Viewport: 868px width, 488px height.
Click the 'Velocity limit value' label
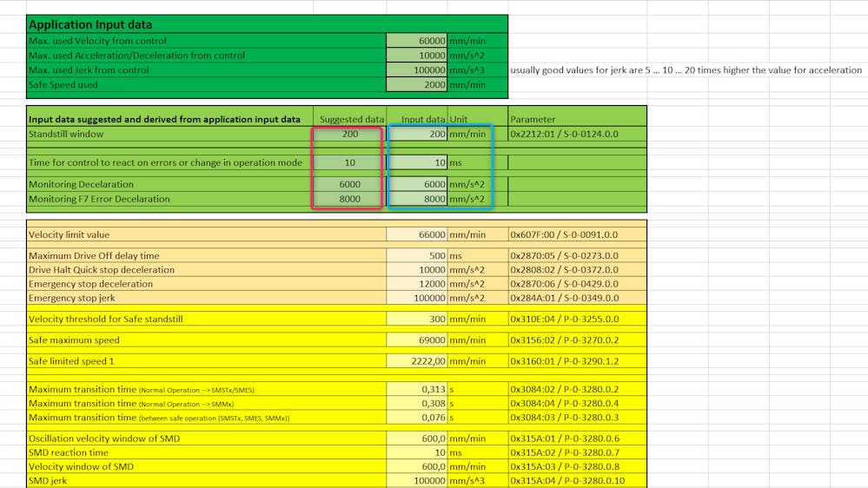(x=70, y=234)
